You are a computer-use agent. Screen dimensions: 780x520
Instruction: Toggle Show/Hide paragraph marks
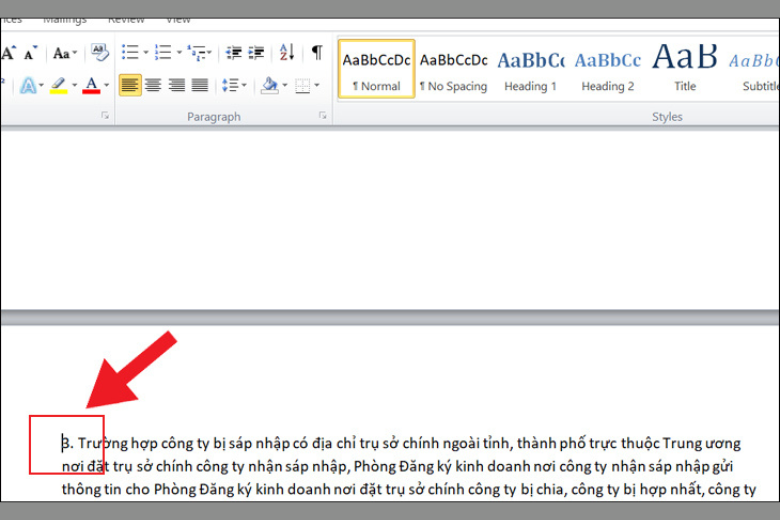point(317,52)
